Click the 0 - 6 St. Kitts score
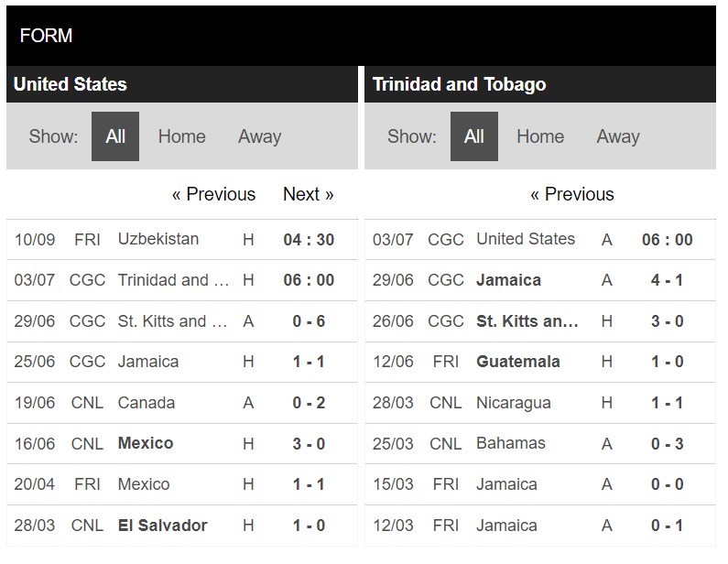 pos(308,321)
